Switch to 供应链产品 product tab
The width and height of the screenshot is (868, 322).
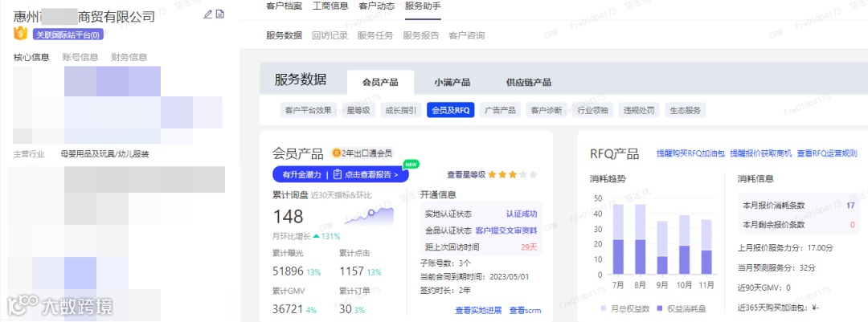click(529, 83)
